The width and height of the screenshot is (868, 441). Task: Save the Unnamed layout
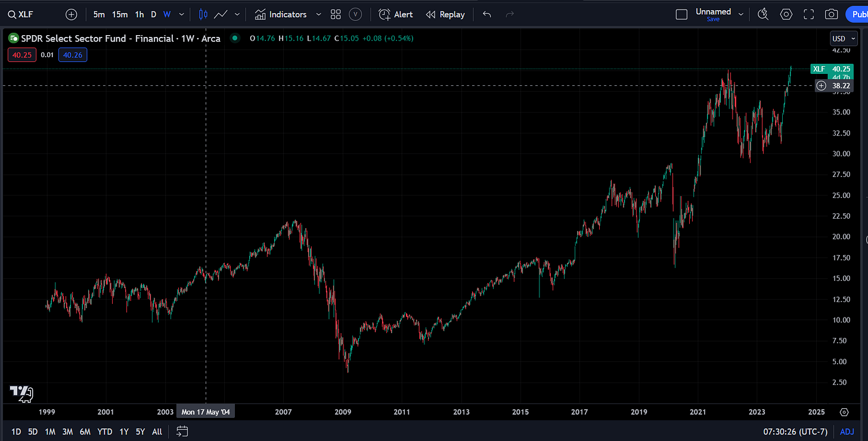713,19
